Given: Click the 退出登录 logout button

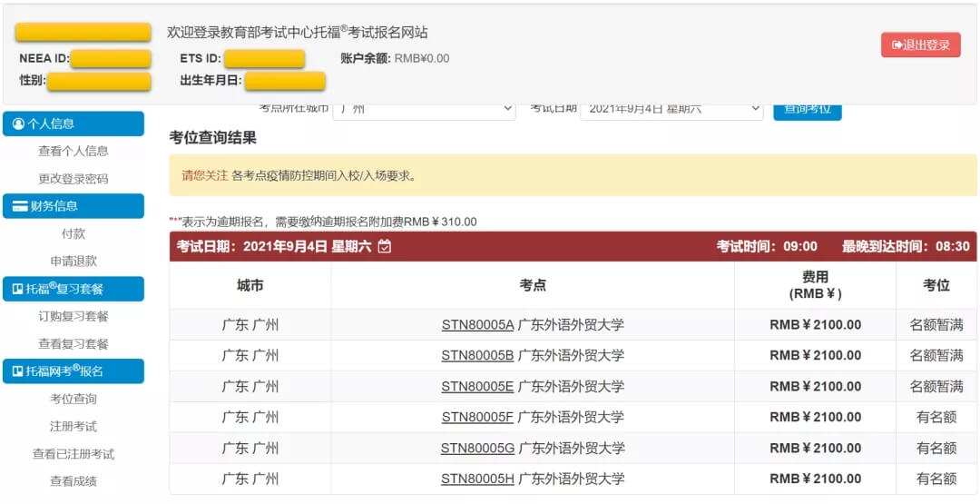Looking at the screenshot, I should [921, 45].
